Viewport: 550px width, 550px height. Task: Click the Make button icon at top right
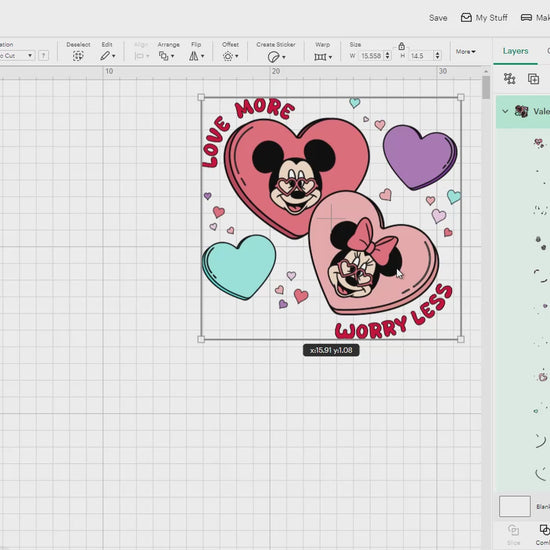[526, 18]
